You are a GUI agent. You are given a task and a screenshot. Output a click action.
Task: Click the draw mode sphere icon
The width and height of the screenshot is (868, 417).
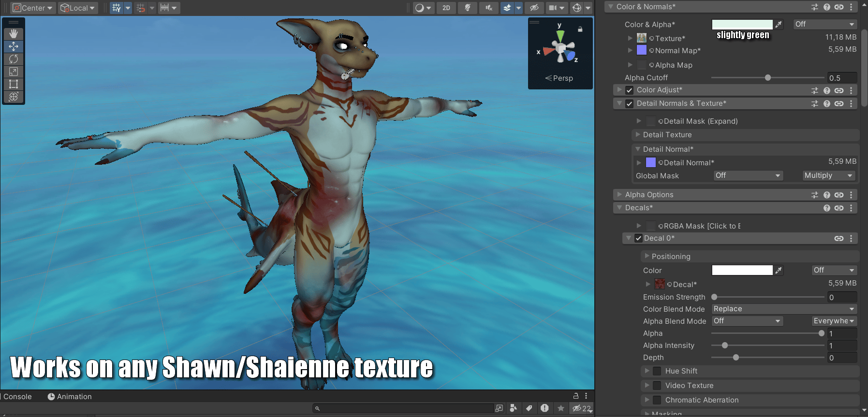[x=419, y=8]
